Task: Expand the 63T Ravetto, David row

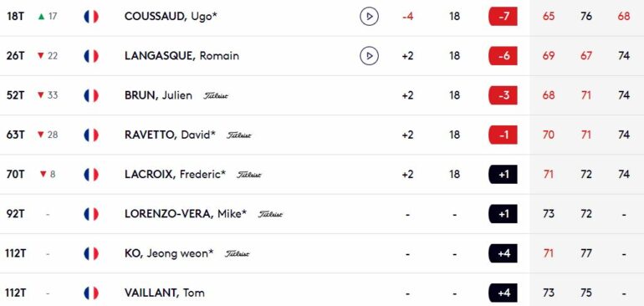Action: [322, 135]
